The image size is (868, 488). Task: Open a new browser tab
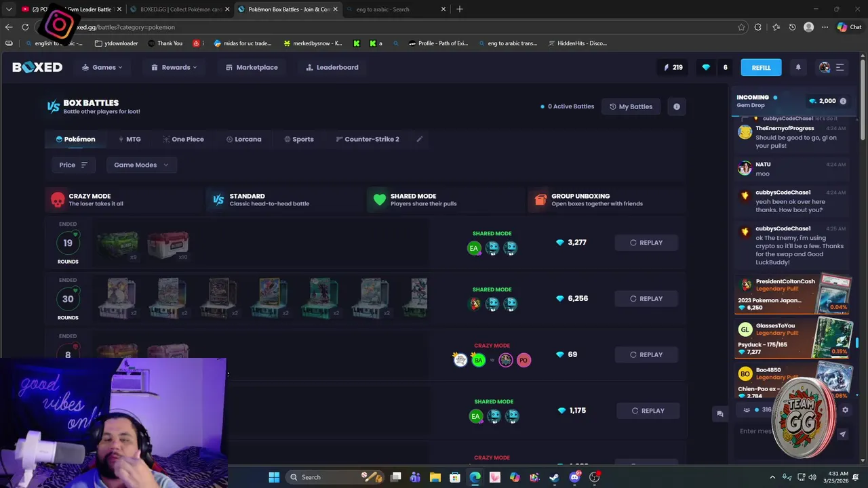460,9
